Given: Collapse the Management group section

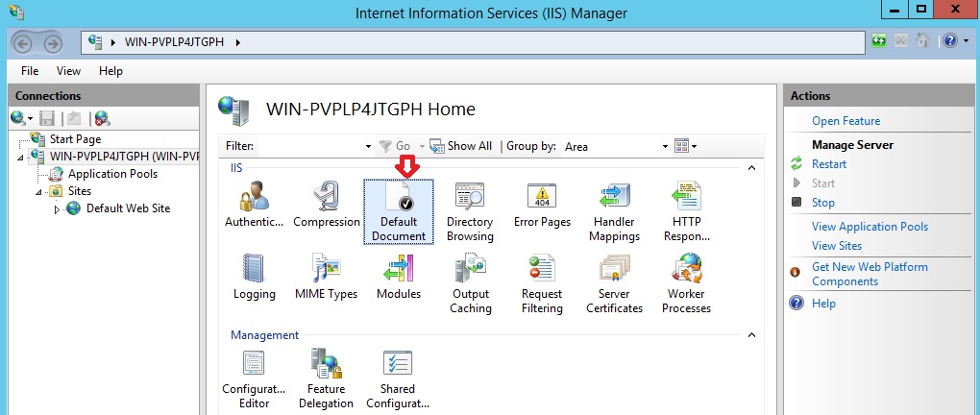Looking at the screenshot, I should coord(752,335).
